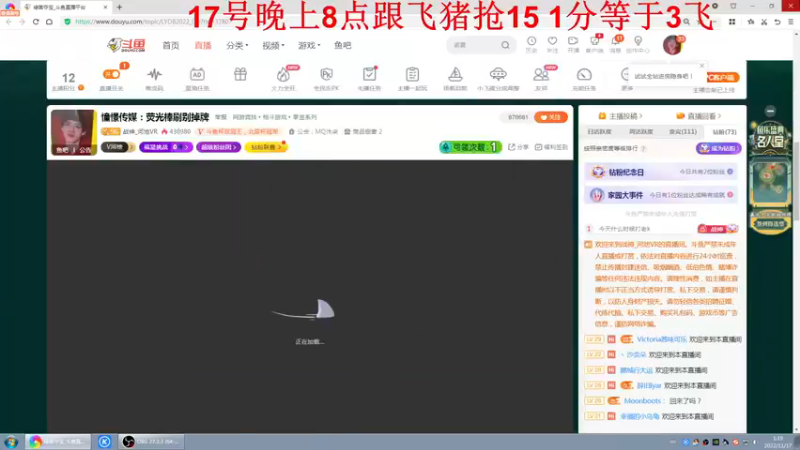
Task: Switch to the daily activity tab
Action: (599, 132)
